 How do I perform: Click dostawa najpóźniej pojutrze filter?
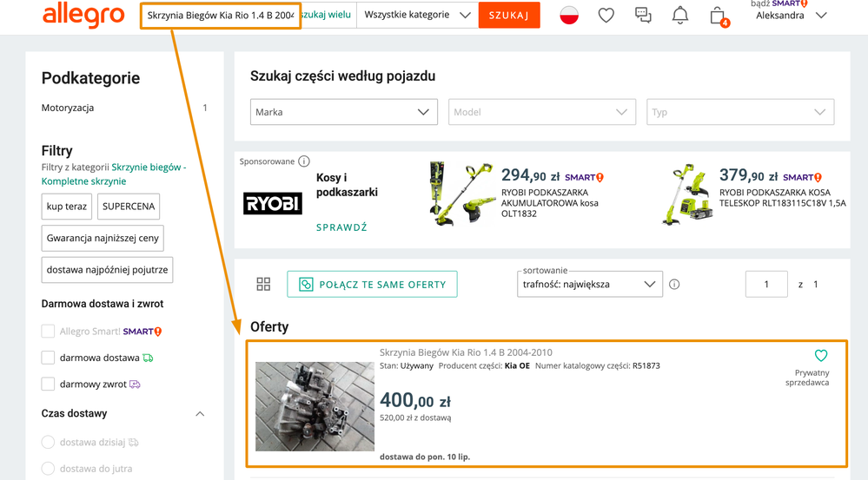coord(108,270)
